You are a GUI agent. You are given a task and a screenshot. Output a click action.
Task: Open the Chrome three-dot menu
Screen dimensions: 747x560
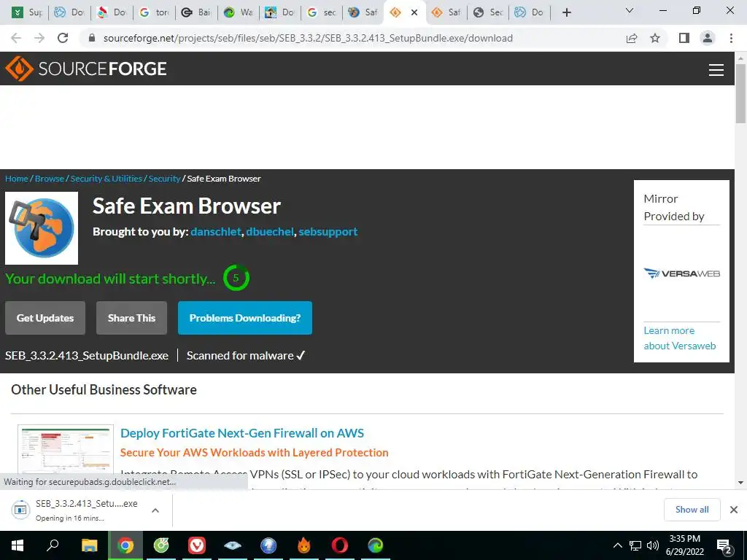(731, 38)
